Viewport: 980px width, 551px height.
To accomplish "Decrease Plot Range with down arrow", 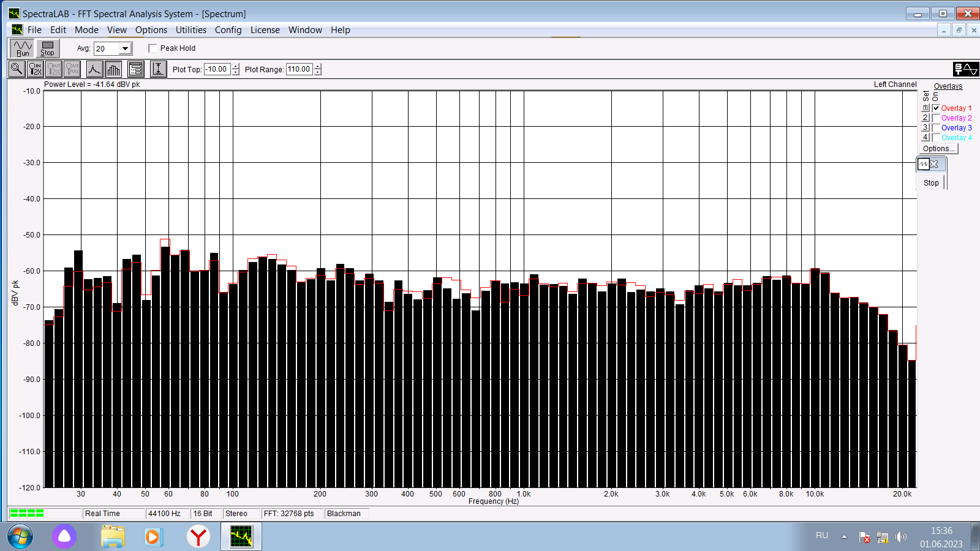I will (318, 72).
